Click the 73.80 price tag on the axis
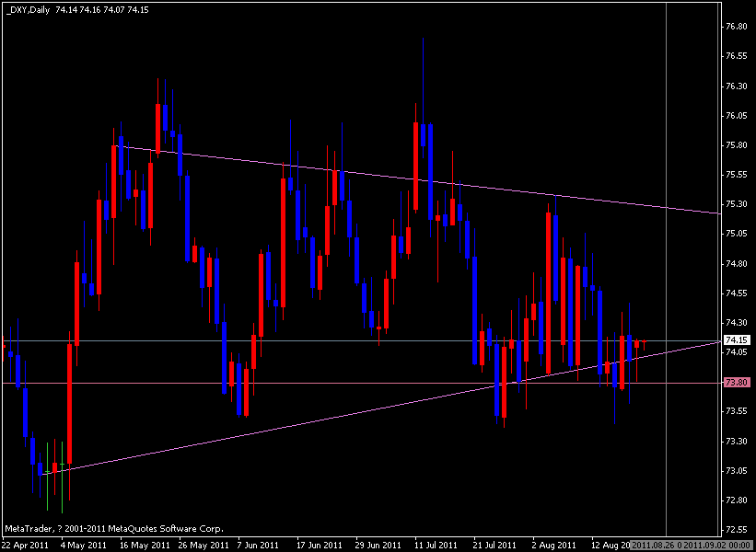The height and width of the screenshot is (552, 756). [735, 381]
